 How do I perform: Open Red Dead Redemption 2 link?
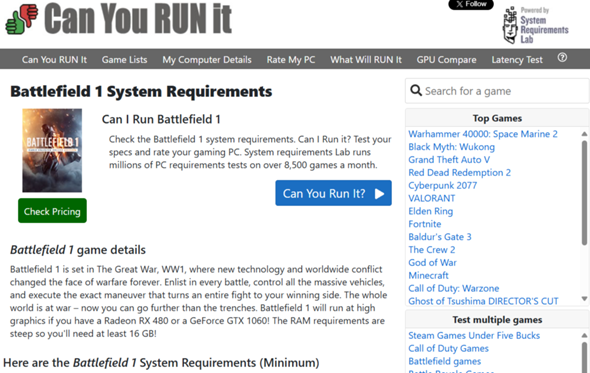pos(459,172)
